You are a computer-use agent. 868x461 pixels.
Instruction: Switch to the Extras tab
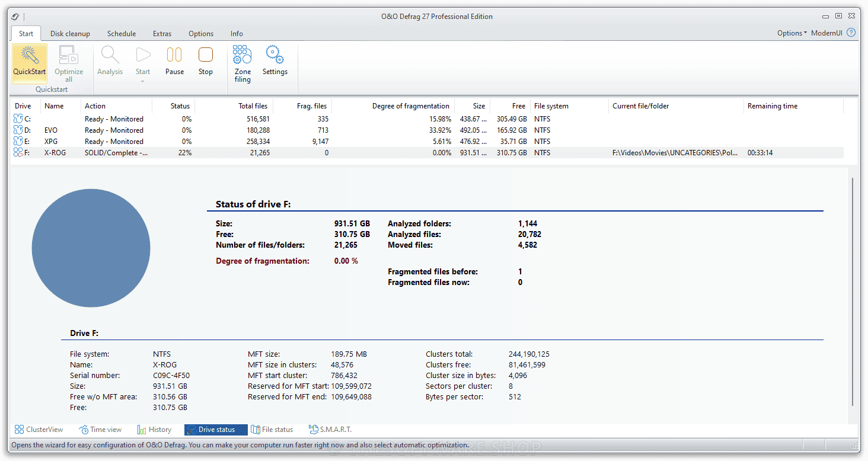[162, 34]
